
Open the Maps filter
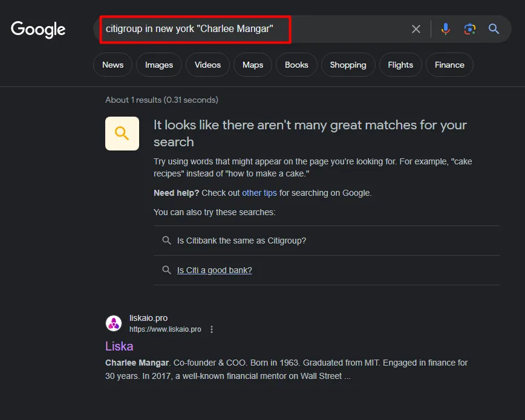point(253,65)
